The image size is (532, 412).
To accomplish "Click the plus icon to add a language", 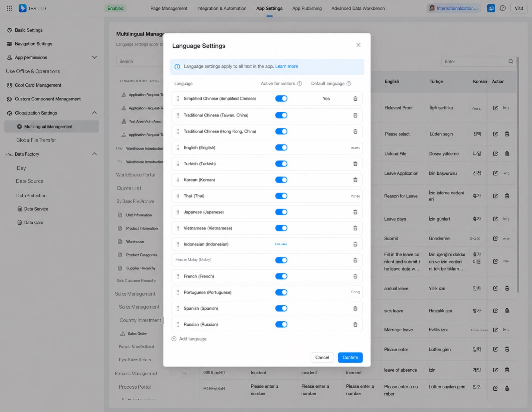I will [x=174, y=339].
